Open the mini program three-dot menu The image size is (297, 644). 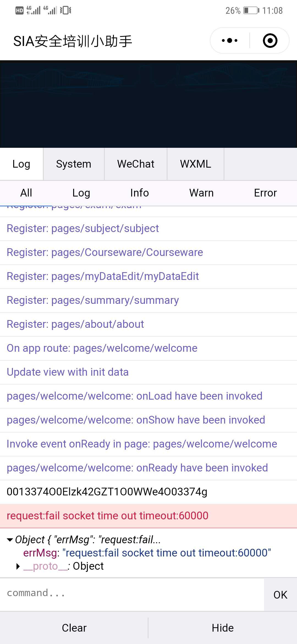point(230,41)
